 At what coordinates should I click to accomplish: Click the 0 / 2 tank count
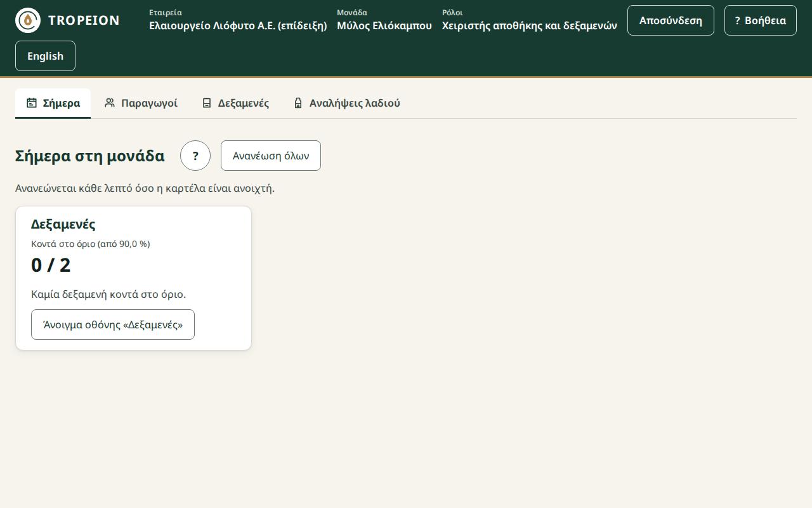(x=51, y=265)
